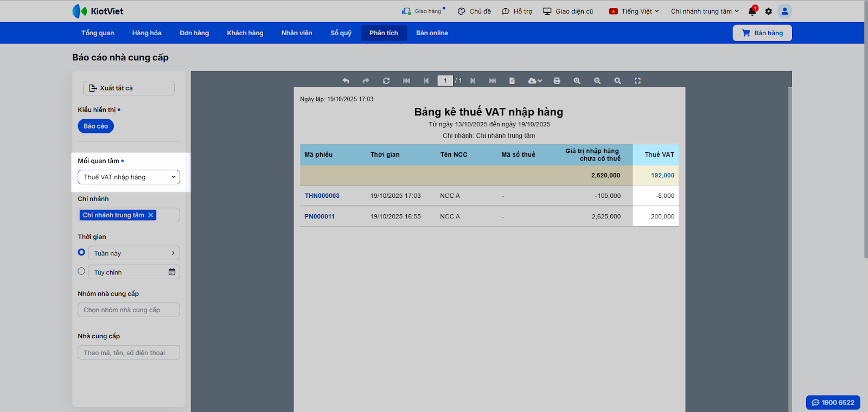
Task: Click the KiotViet logo
Action: pos(98,11)
